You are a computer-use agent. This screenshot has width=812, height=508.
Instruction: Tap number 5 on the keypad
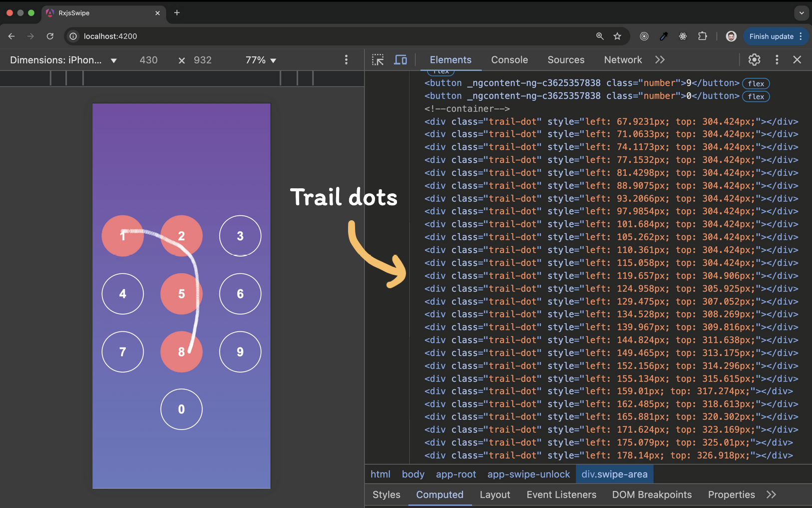point(181,294)
